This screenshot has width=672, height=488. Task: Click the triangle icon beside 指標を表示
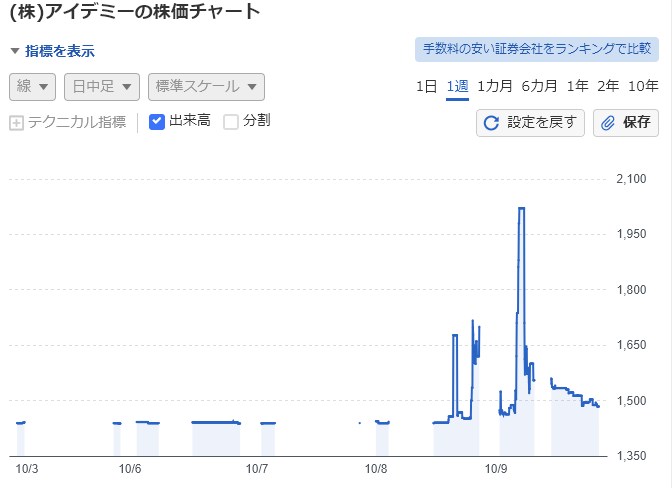[x=15, y=51]
